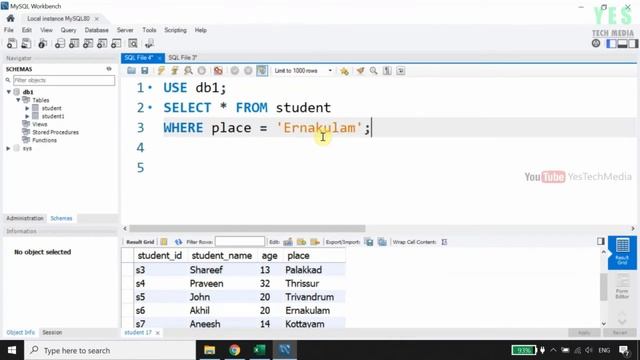Execute the script with the lightning icon

coord(161,71)
